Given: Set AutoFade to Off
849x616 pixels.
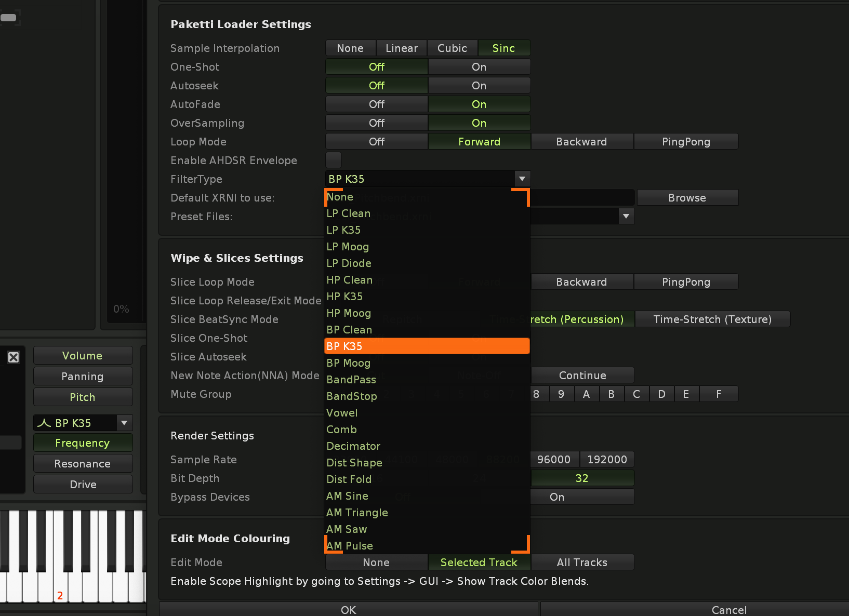Looking at the screenshot, I should (376, 104).
